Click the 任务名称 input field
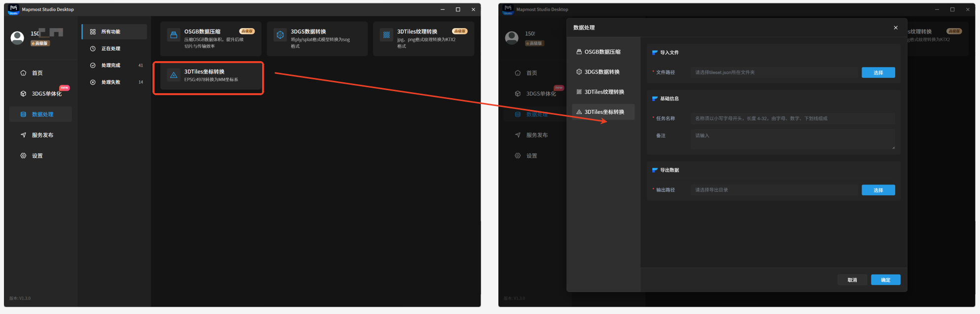980x314 pixels. [x=793, y=118]
